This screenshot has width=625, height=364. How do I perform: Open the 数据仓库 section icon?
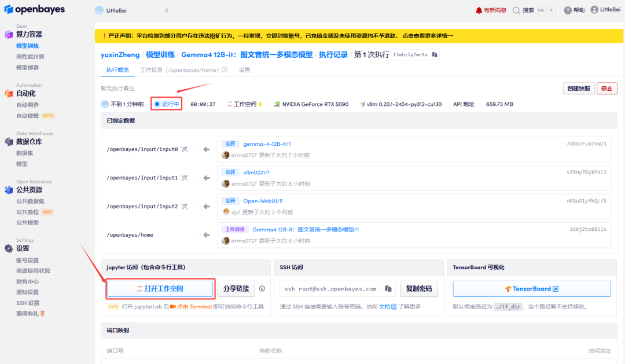pos(9,142)
